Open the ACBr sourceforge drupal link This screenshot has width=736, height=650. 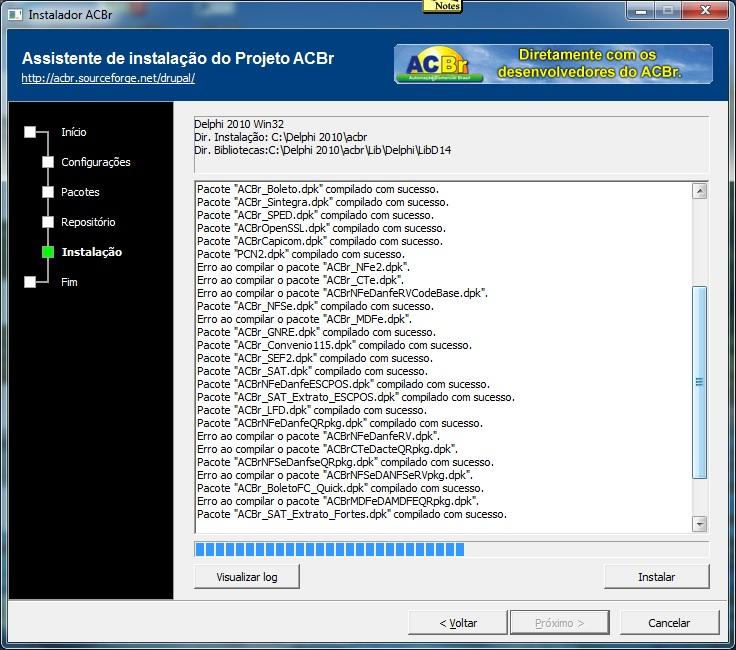(x=108, y=78)
